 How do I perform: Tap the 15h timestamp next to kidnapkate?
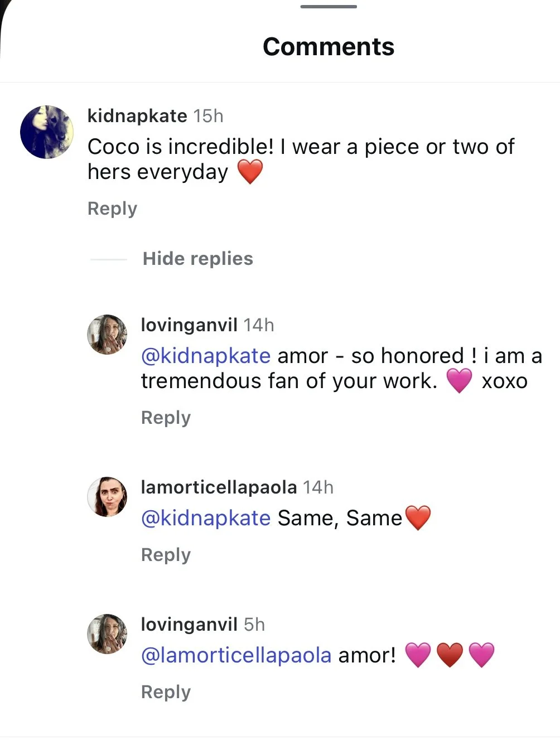208,116
